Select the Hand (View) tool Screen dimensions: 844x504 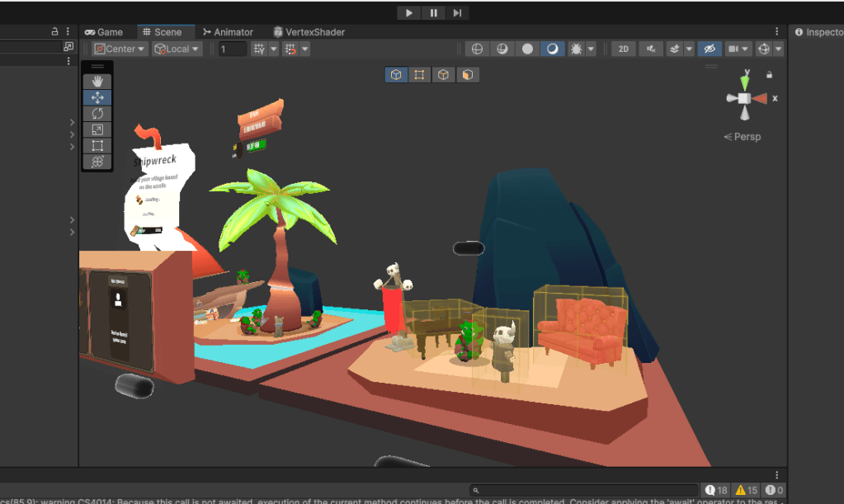(97, 81)
